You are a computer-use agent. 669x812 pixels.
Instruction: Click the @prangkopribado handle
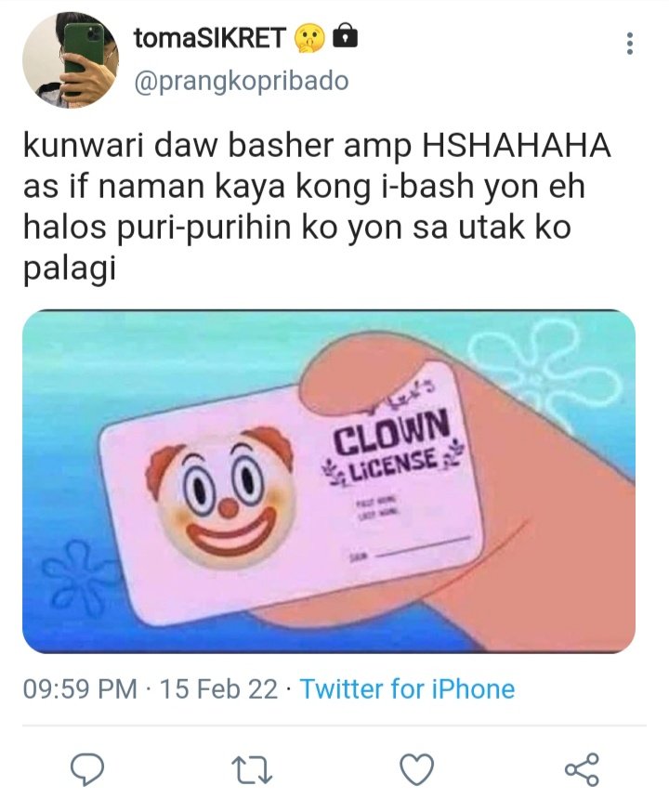242,82
